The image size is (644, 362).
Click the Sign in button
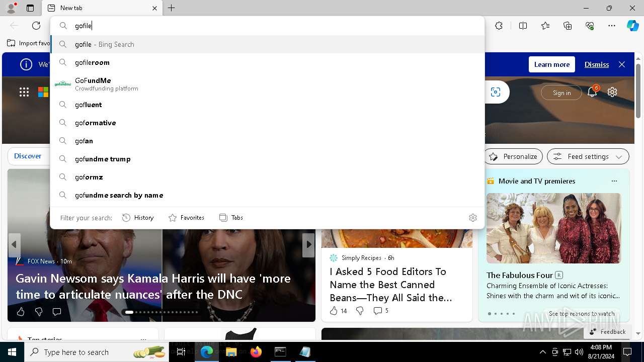pos(561,93)
